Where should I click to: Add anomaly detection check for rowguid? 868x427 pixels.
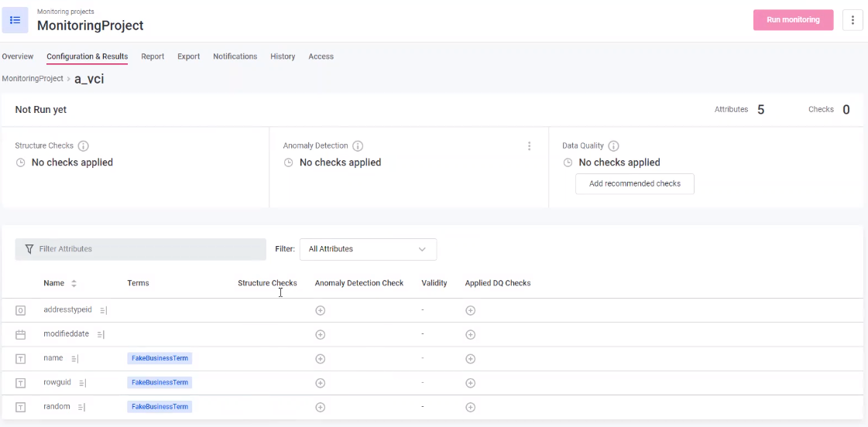pyautogui.click(x=321, y=383)
